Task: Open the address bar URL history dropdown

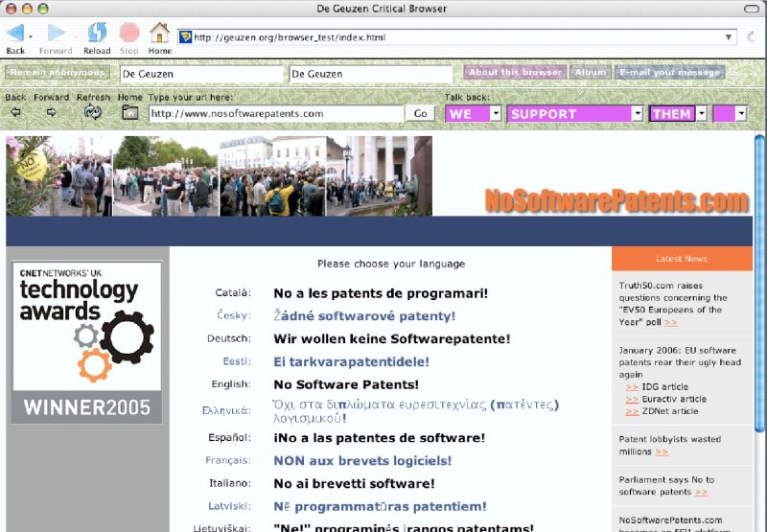Action: click(x=729, y=37)
